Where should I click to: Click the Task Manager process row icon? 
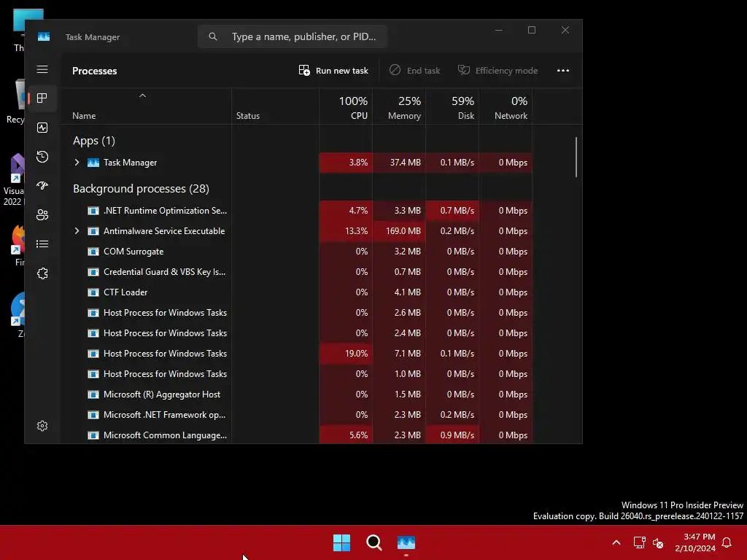click(93, 163)
